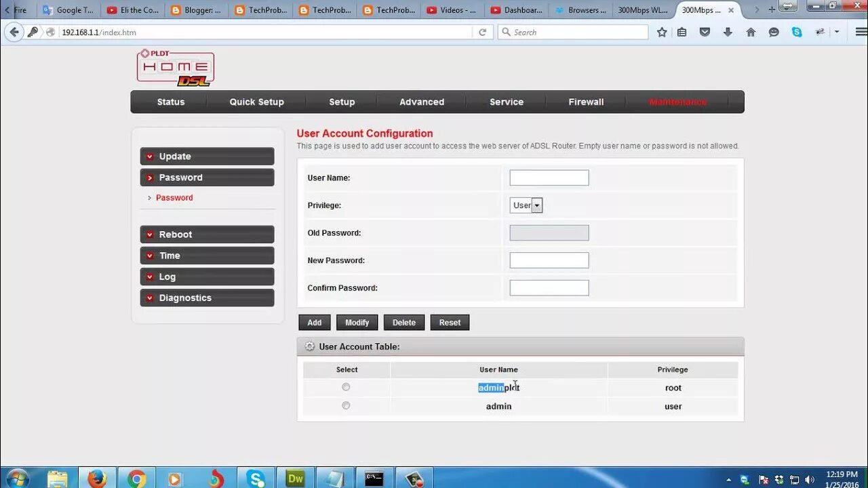868x488 pixels.
Task: Launch Google Chrome from the taskbar
Action: 136,479
